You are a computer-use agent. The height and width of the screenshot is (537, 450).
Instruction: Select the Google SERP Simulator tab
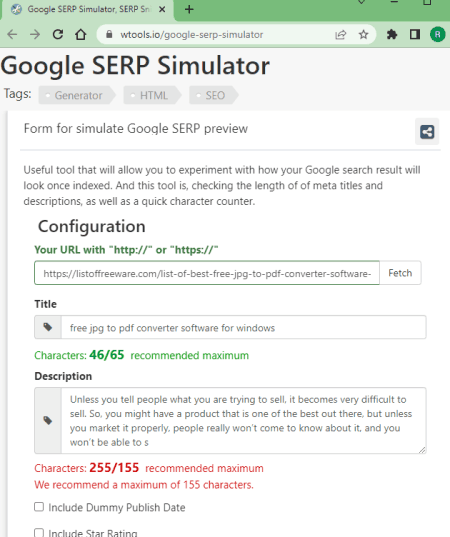[87, 10]
